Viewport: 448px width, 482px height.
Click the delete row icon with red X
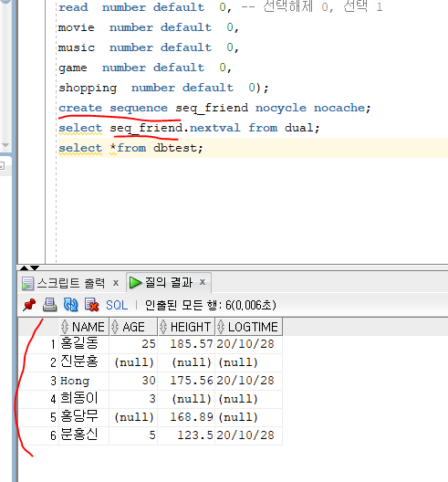point(91,305)
